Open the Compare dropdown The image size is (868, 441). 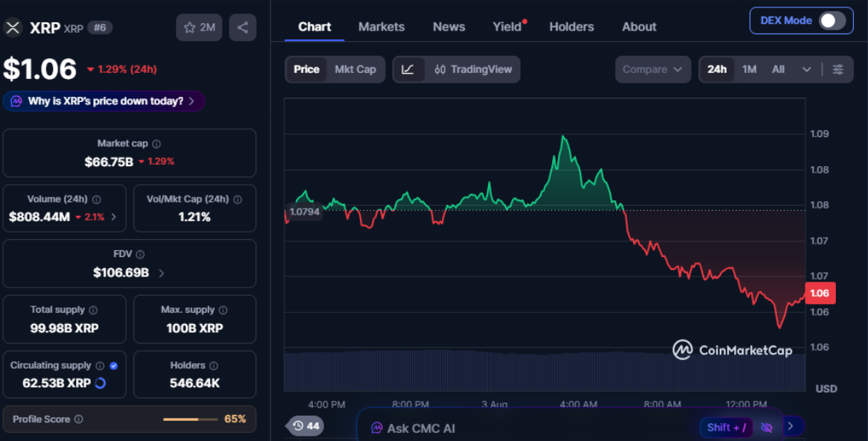point(653,69)
